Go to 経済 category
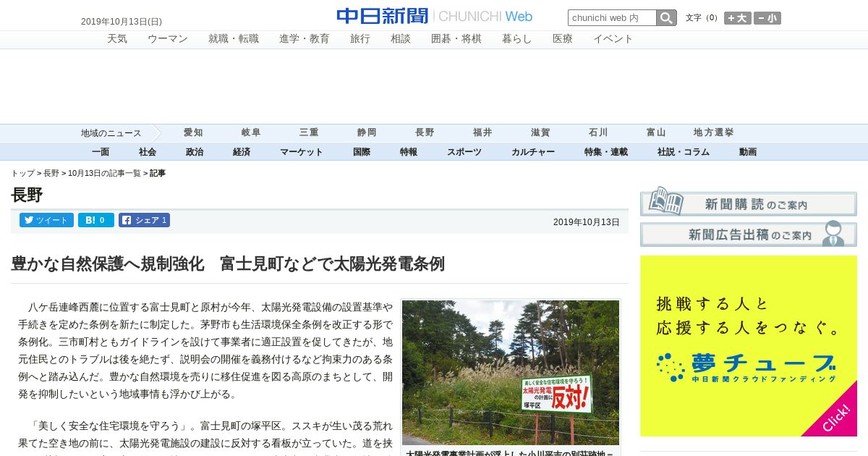868x456 pixels. click(242, 152)
